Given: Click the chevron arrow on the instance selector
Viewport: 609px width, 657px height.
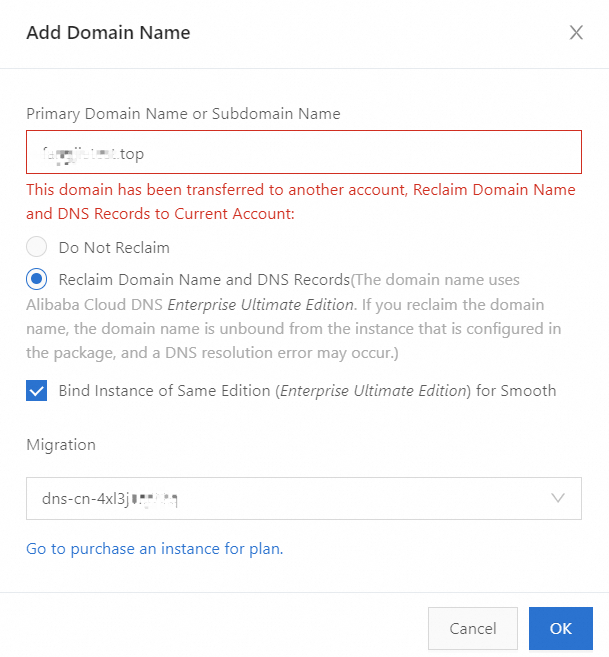Looking at the screenshot, I should (559, 497).
